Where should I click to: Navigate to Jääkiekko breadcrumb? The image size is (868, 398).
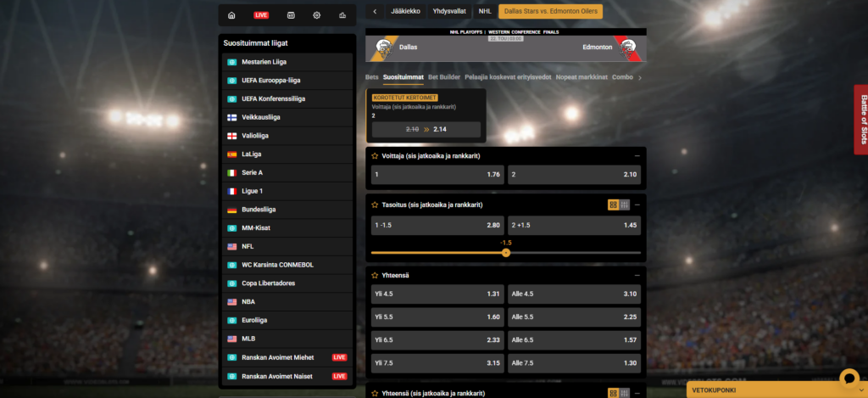tap(406, 11)
